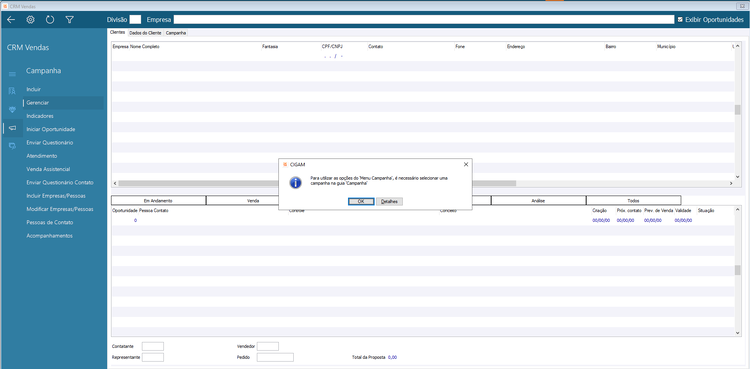Viewport: 750px width, 369px height.
Task: Confirm the CIGAM dialog with OK
Action: [361, 201]
